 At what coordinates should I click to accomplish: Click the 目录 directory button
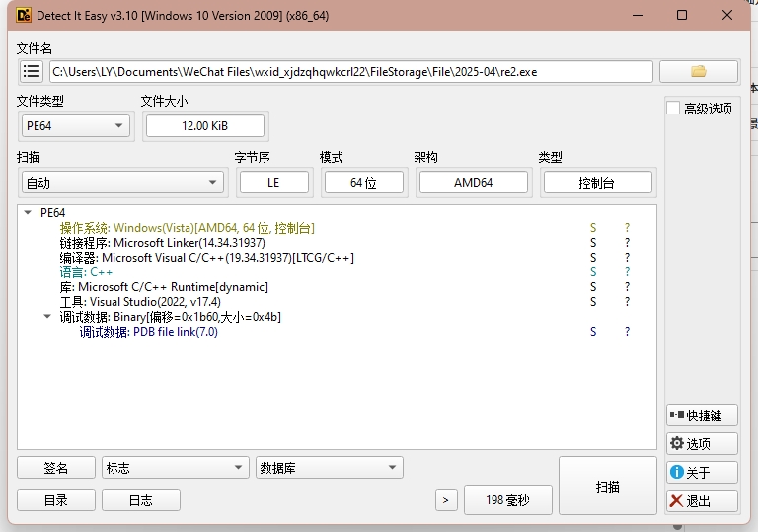56,500
